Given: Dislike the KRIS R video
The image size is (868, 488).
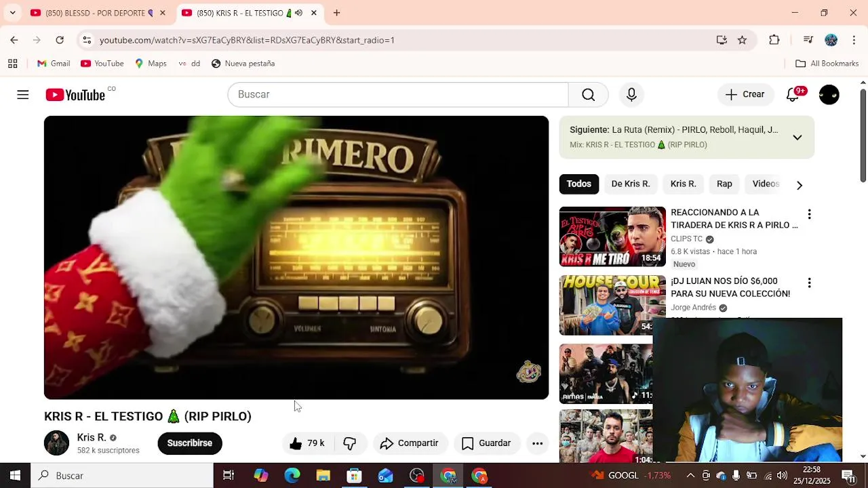Looking at the screenshot, I should (350, 443).
